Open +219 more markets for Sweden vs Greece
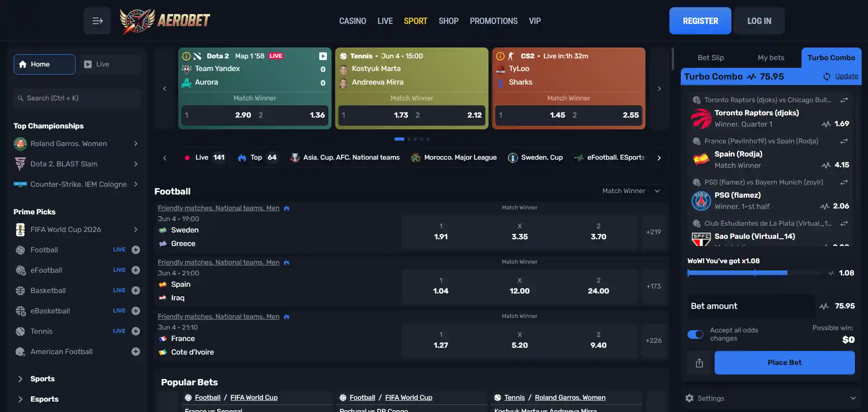 654,232
